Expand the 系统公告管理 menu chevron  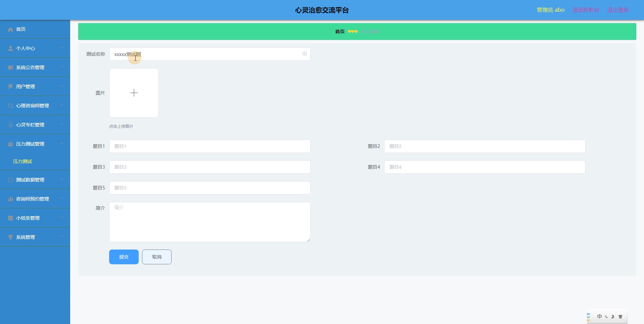point(61,67)
